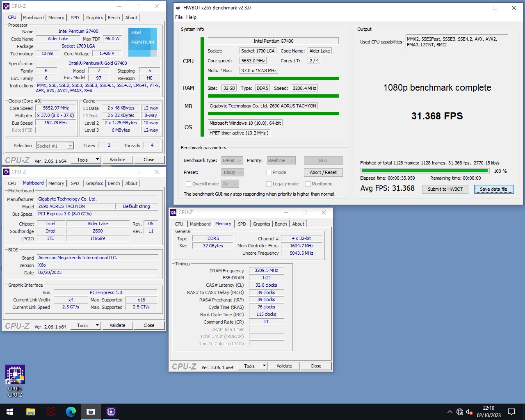The height and width of the screenshot is (420, 525).
Task: Click the Core Speed 5652.97 MHz field
Action: (x=56, y=108)
